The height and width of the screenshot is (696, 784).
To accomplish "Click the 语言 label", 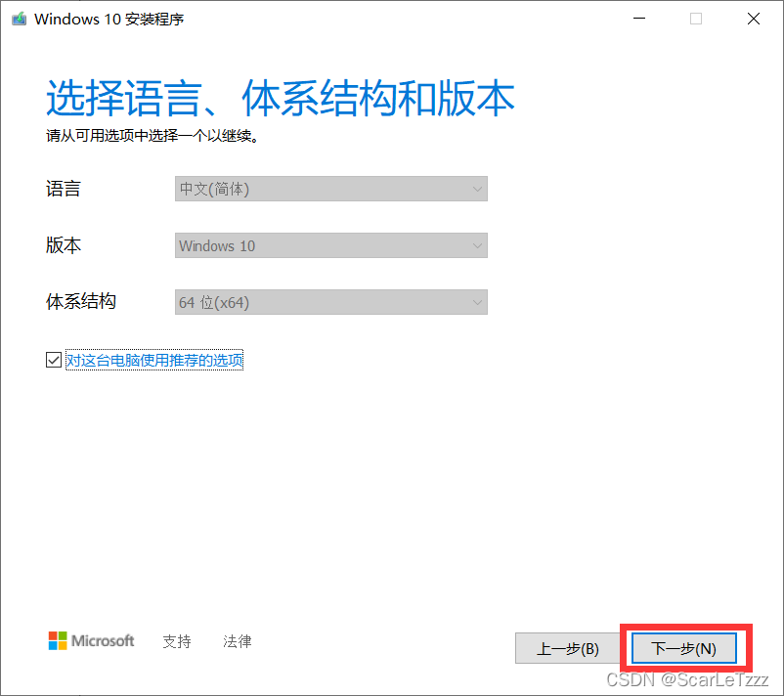I will pyautogui.click(x=63, y=189).
